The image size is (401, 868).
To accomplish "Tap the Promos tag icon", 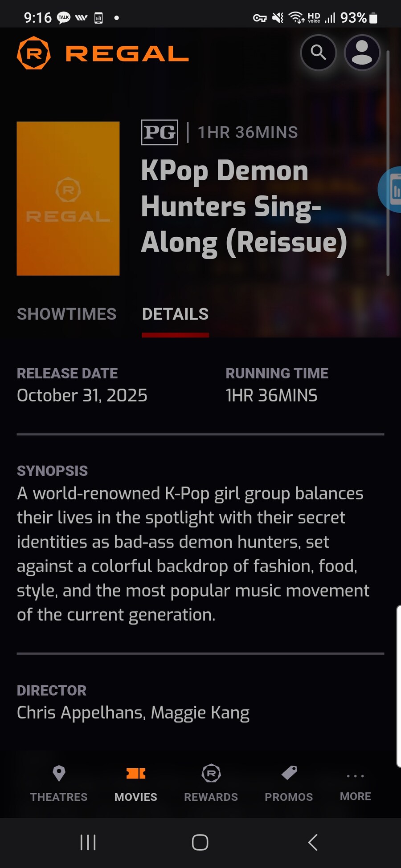I will [x=289, y=773].
